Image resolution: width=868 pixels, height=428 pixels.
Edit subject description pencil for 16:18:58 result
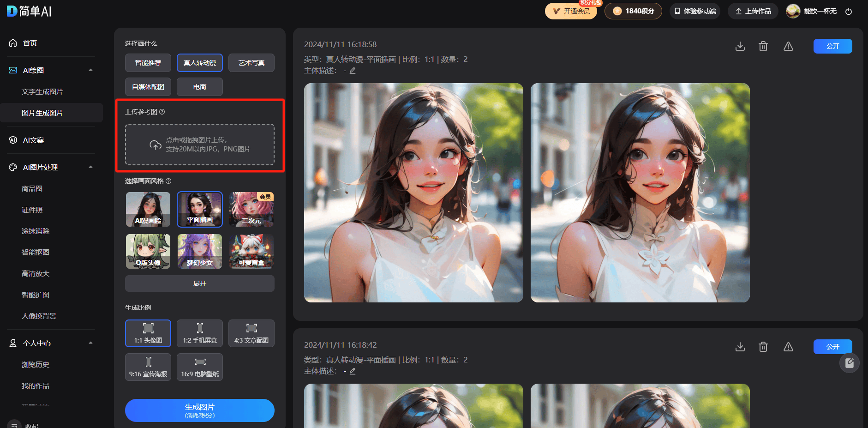353,71
